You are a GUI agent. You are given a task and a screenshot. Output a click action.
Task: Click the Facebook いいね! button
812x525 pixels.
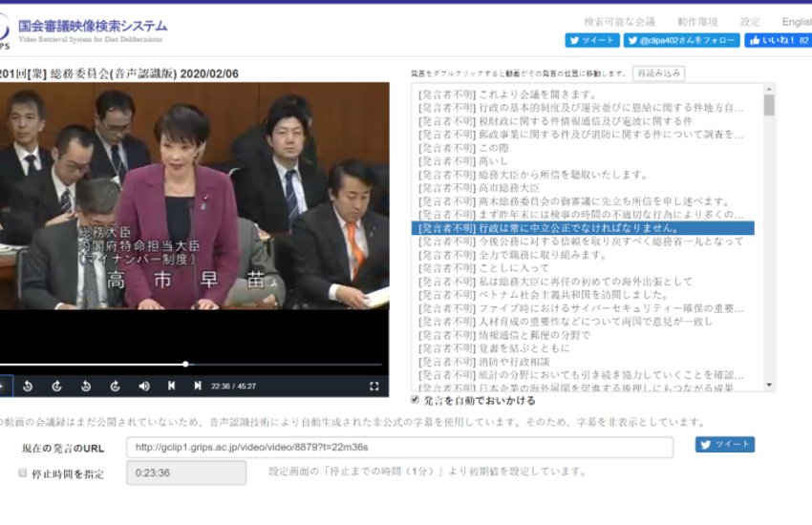pyautogui.click(x=779, y=40)
